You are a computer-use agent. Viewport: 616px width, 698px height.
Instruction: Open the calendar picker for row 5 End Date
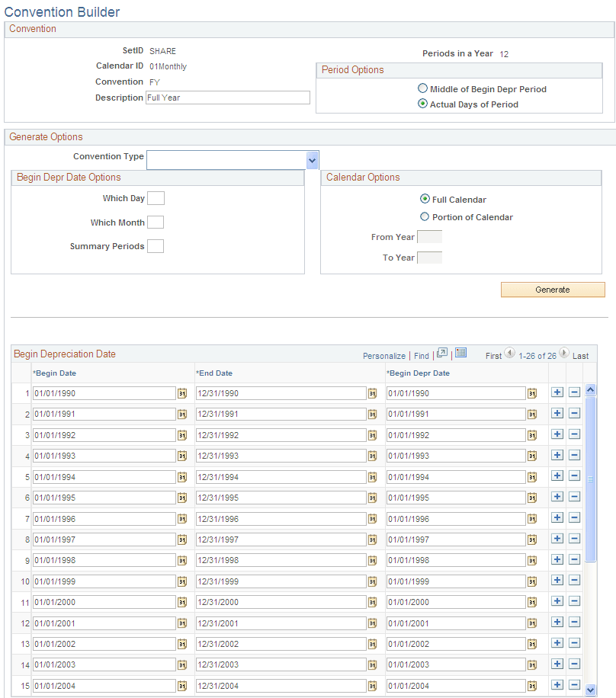pos(372,475)
